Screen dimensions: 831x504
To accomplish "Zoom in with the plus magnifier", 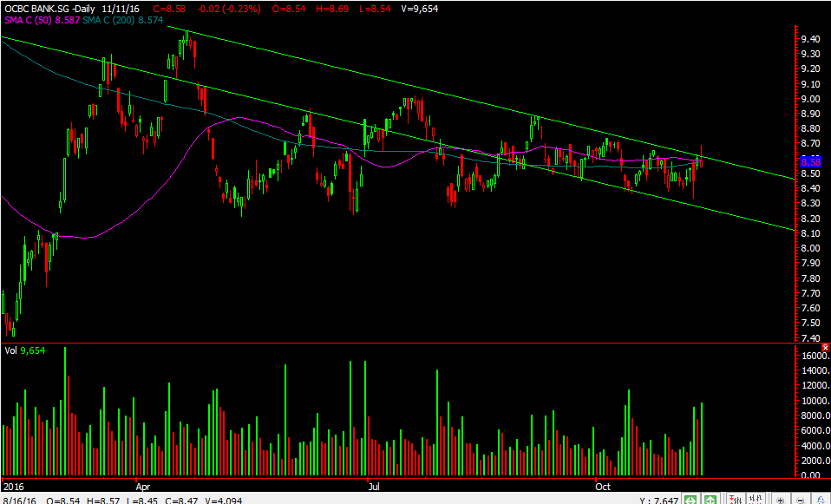I will pyautogui.click(x=781, y=500).
